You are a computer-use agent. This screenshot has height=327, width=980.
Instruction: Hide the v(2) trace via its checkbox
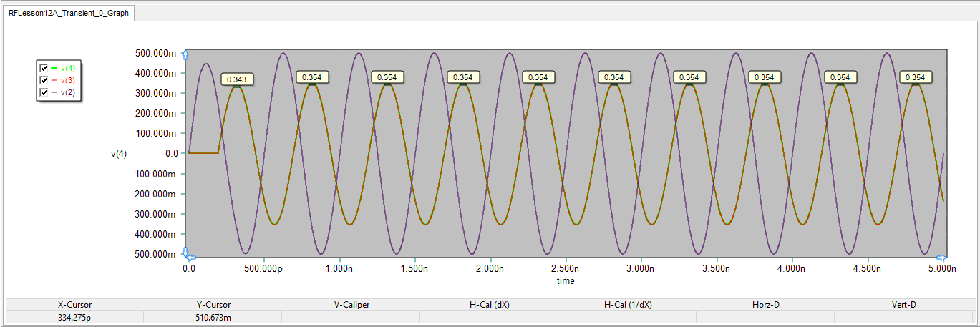(44, 92)
